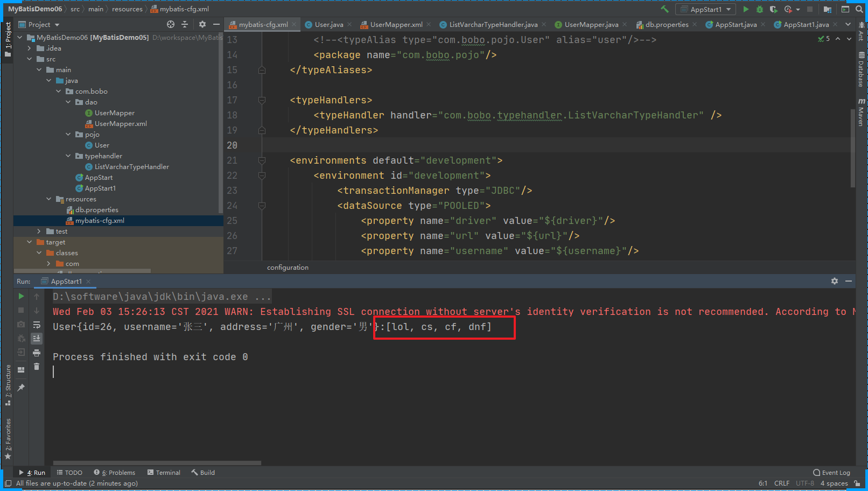Open the Structure tool window tab
The width and height of the screenshot is (868, 491).
(8, 384)
